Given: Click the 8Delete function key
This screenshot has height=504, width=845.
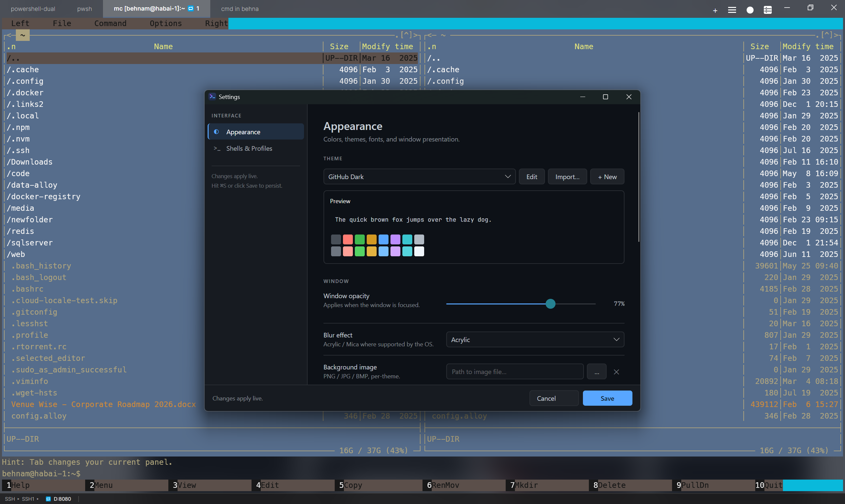Looking at the screenshot, I should coord(630,485).
